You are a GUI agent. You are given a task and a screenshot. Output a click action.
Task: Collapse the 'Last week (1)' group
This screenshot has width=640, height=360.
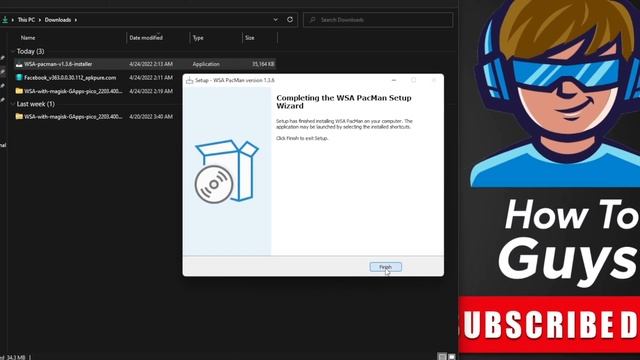tap(13, 104)
